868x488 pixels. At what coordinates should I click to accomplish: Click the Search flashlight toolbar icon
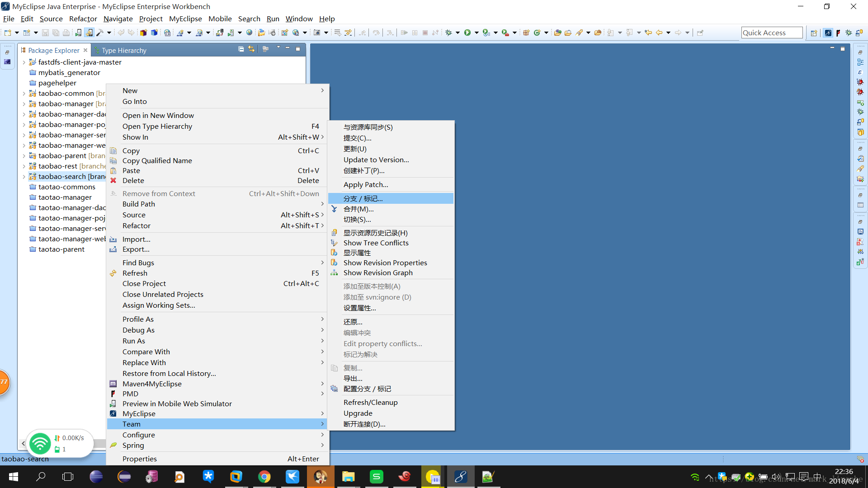[580, 33]
